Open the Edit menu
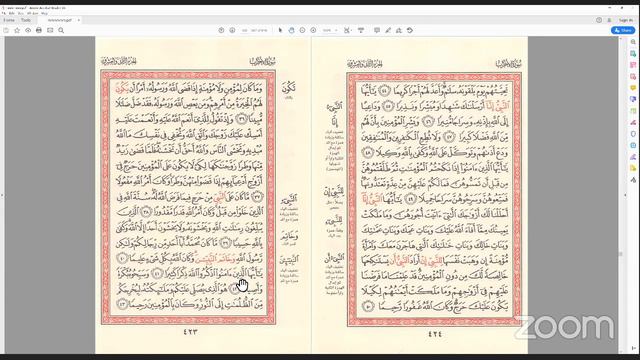640x360 pixels. [11, 13]
